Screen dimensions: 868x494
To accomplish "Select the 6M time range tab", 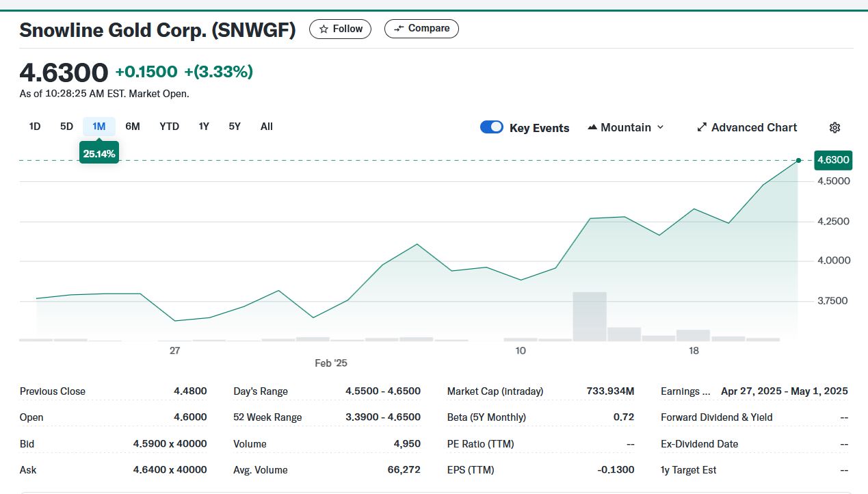I will pyautogui.click(x=133, y=127).
